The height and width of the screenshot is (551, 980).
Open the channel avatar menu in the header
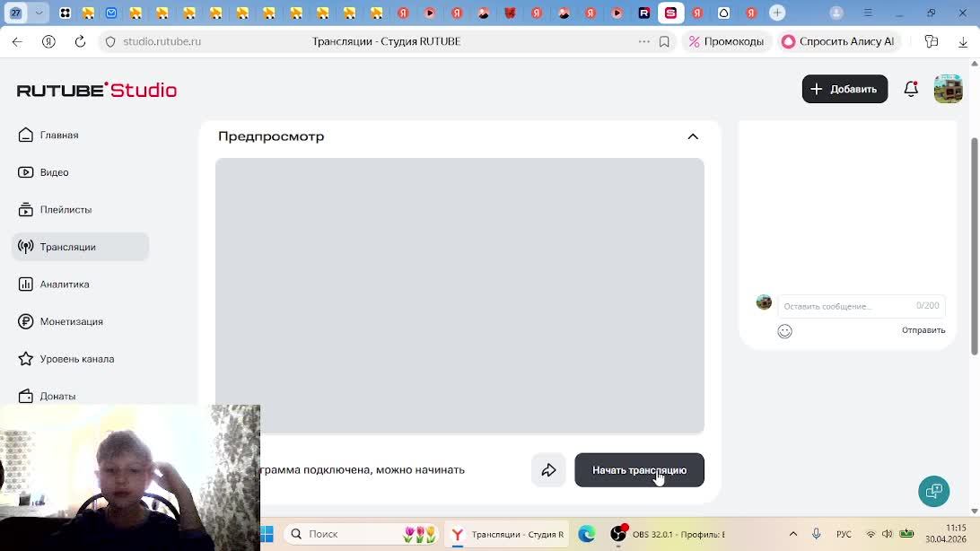pyautogui.click(x=948, y=89)
